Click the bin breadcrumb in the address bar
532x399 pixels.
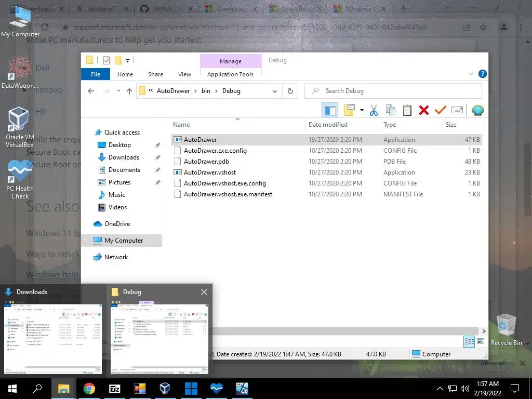(x=206, y=91)
